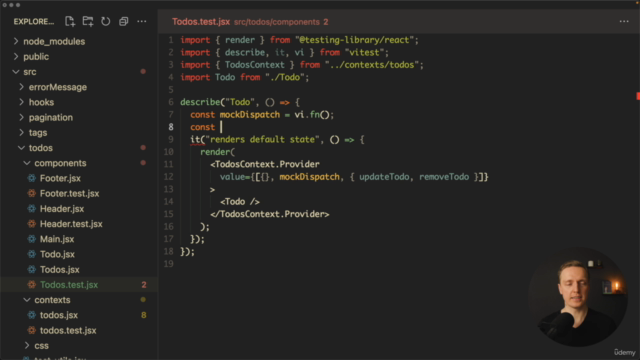The width and height of the screenshot is (640, 360).
Task: Click the Footer.test.jsx test file icon
Action: click(31, 193)
